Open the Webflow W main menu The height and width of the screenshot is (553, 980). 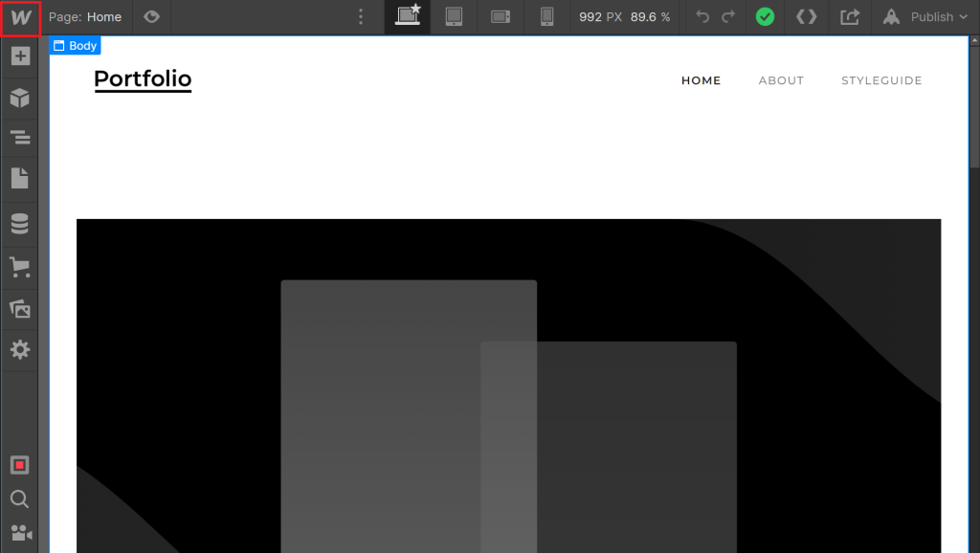click(x=20, y=17)
